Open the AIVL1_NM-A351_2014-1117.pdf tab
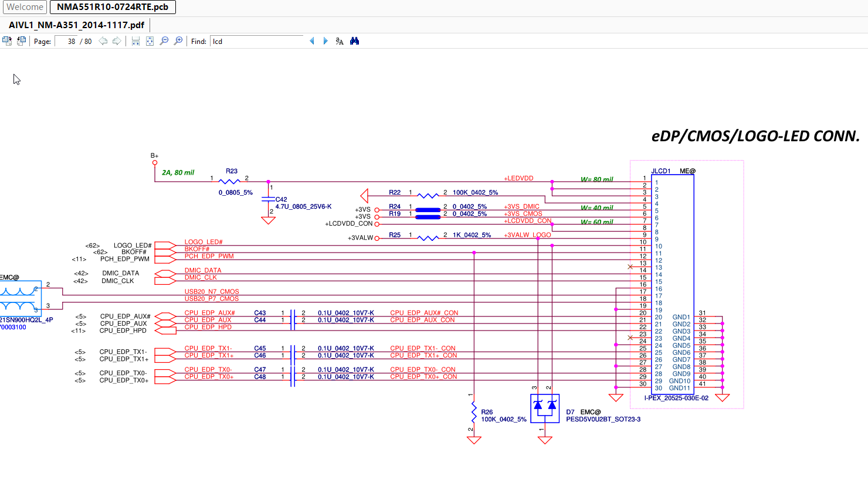The width and height of the screenshot is (868, 480). click(76, 25)
